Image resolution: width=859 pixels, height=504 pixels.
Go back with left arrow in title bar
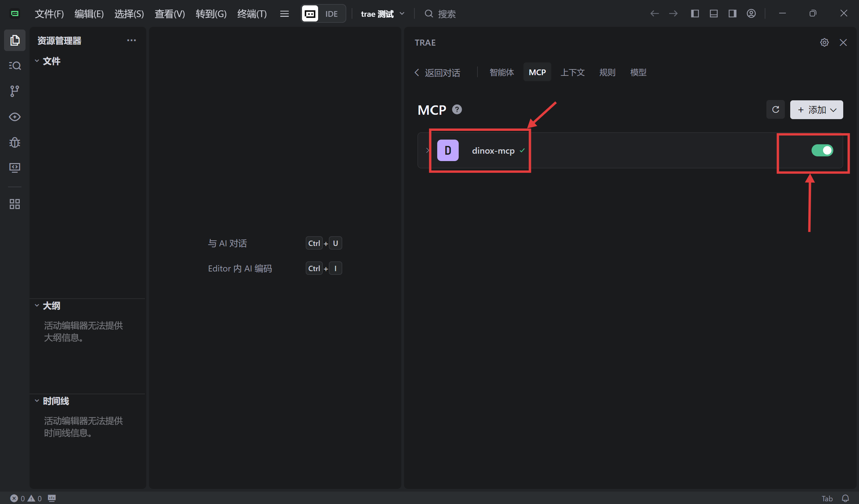click(654, 14)
